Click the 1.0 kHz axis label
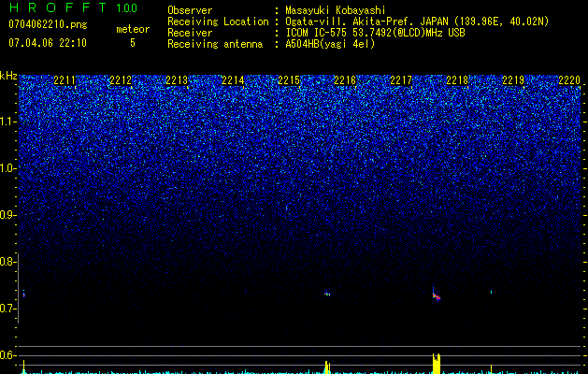The width and height of the screenshot is (588, 374). [8, 168]
